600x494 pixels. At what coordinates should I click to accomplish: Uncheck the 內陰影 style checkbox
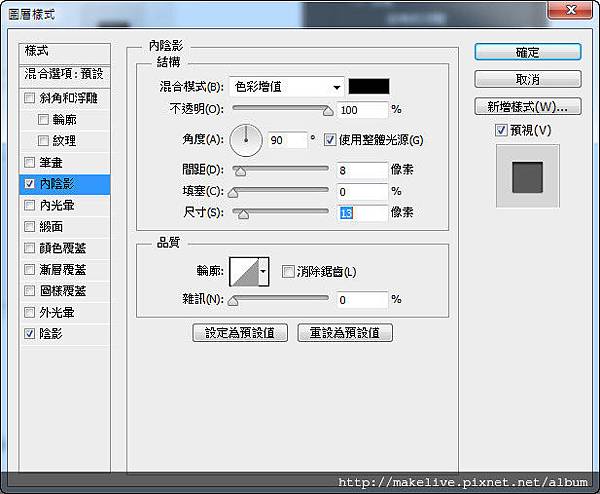point(29,184)
